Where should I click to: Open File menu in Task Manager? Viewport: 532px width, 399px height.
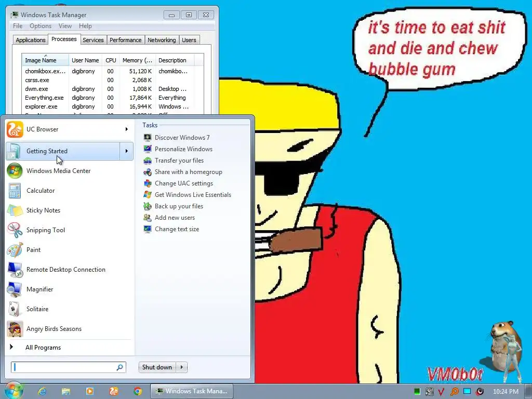[18, 26]
